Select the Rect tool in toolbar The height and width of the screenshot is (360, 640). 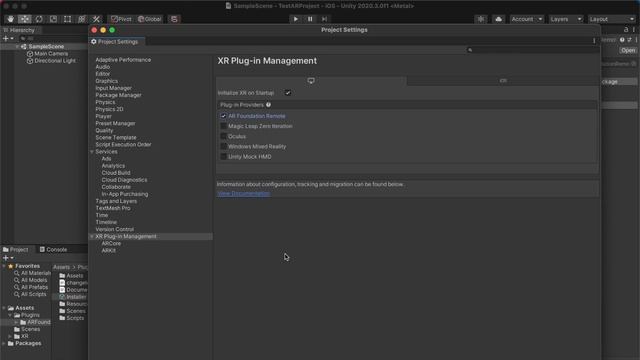[67, 19]
